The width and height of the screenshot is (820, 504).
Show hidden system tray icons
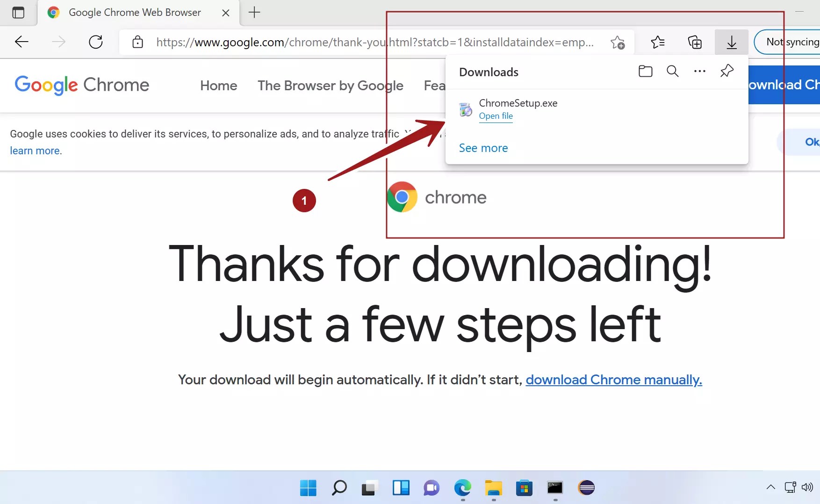click(771, 487)
